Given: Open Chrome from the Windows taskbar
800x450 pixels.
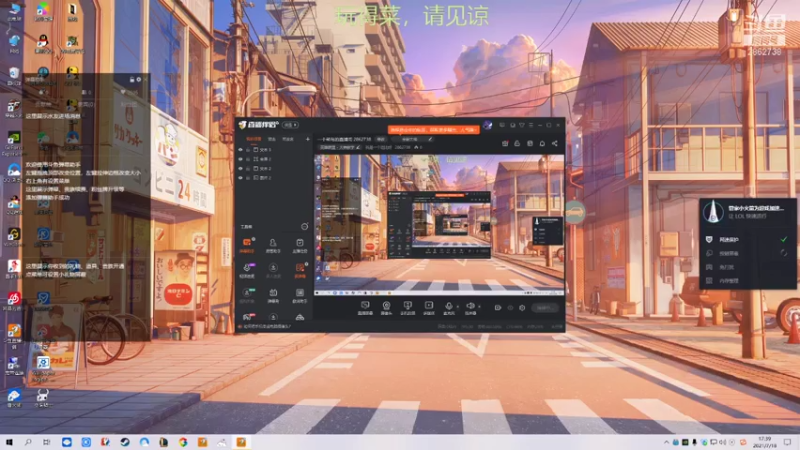Looking at the screenshot, I should click(x=183, y=442).
